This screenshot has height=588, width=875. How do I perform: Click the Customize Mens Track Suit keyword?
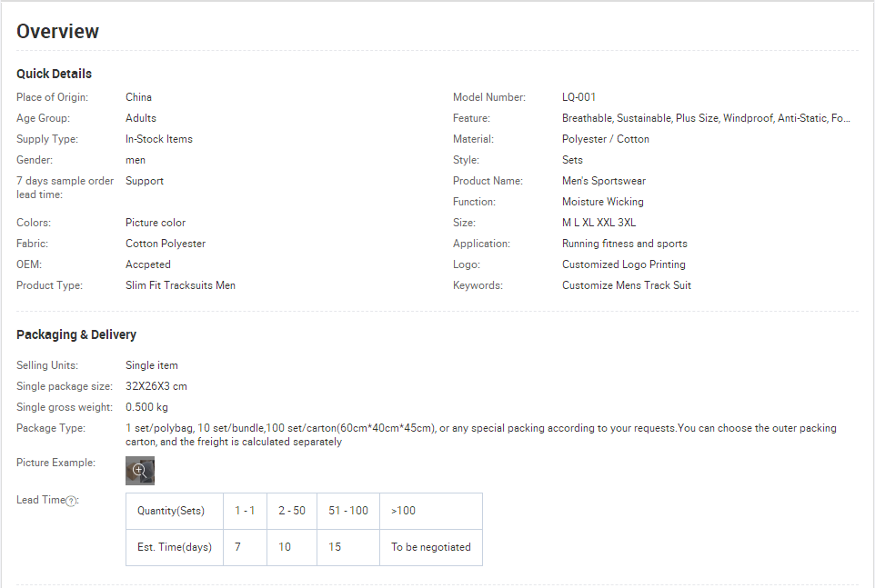click(627, 285)
